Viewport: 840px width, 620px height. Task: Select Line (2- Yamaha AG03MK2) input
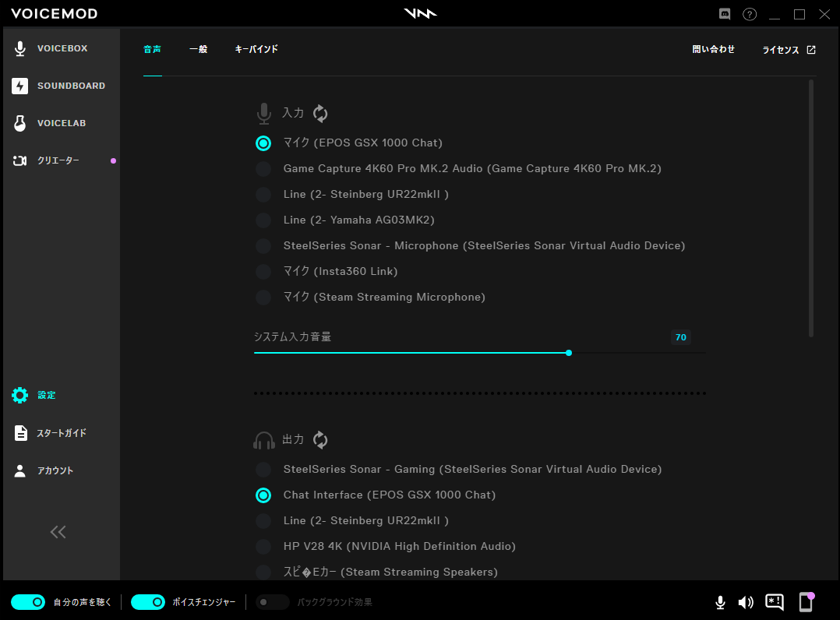pyautogui.click(x=345, y=220)
